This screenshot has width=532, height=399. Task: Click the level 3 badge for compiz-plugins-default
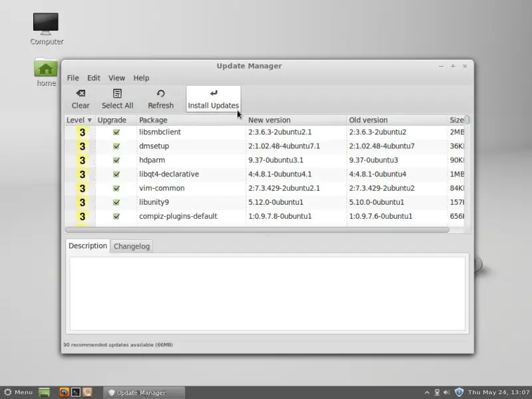point(82,217)
